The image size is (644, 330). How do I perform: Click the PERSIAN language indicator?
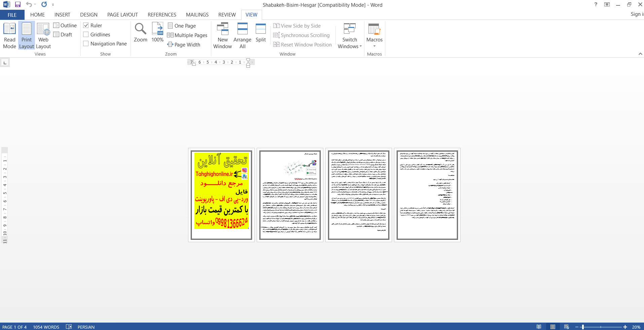(x=86, y=327)
